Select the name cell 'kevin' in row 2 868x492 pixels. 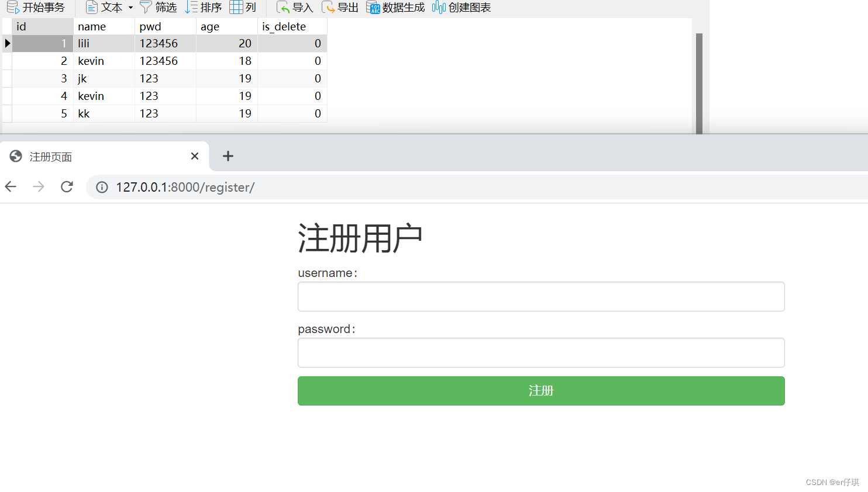click(104, 61)
